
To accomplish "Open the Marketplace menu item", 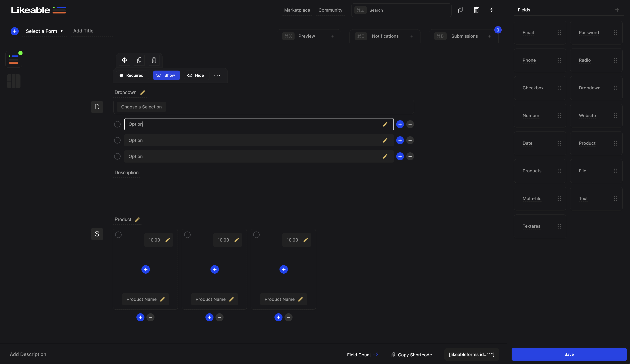I will pyautogui.click(x=297, y=10).
